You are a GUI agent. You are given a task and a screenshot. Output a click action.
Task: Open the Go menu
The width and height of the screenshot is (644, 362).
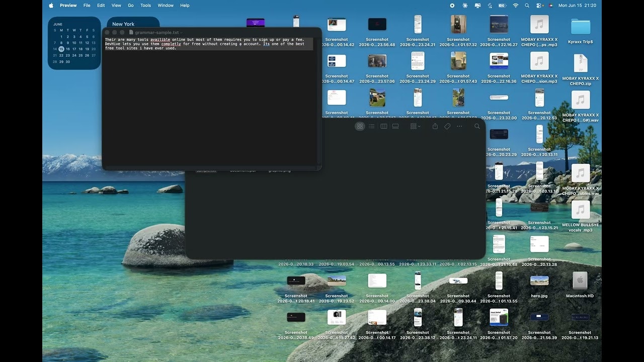[131, 6]
